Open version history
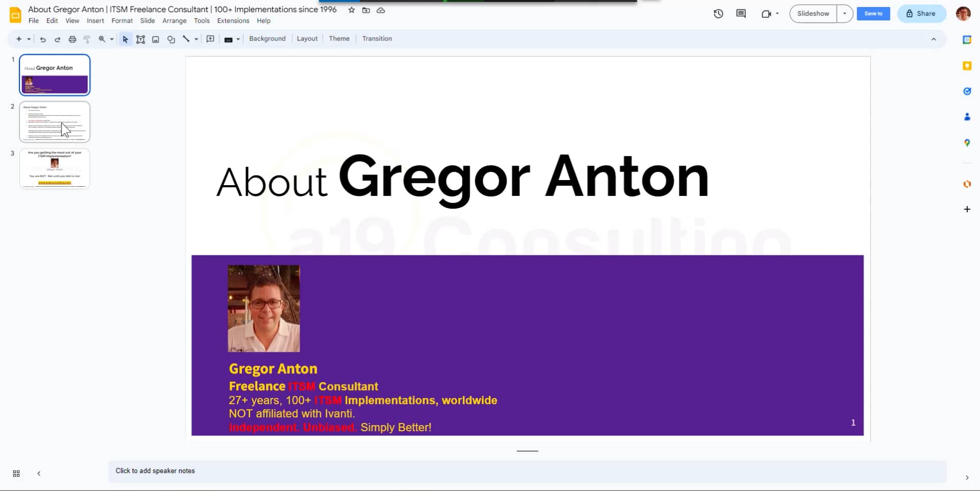 718,14
